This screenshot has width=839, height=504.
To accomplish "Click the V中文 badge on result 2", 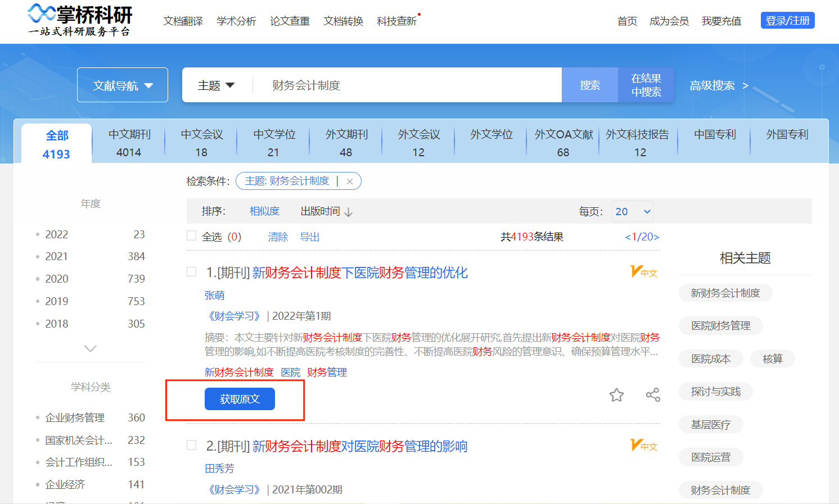I will tap(644, 446).
